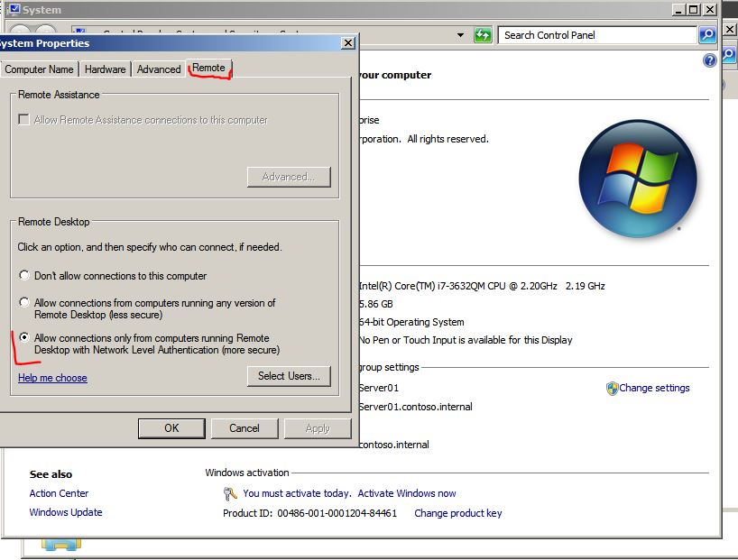Click the Intel Core i7-3632QM processor text
This screenshot has width=738, height=560.
482,286
